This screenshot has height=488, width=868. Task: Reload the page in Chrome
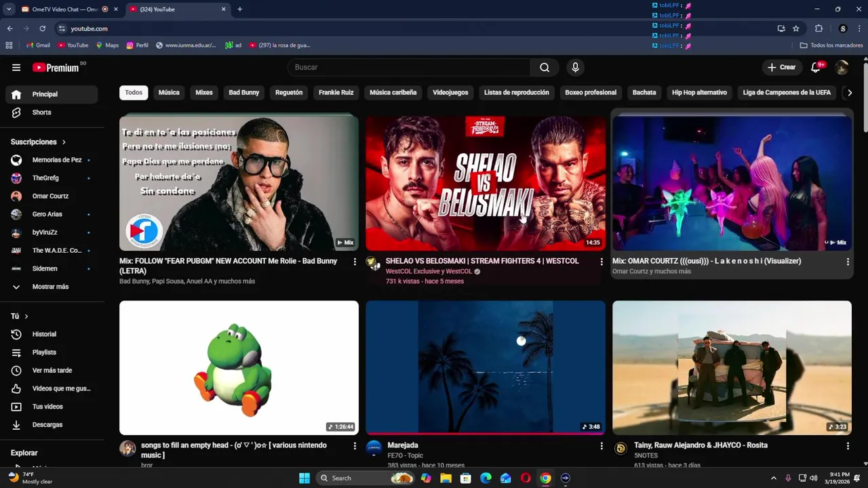coord(42,28)
